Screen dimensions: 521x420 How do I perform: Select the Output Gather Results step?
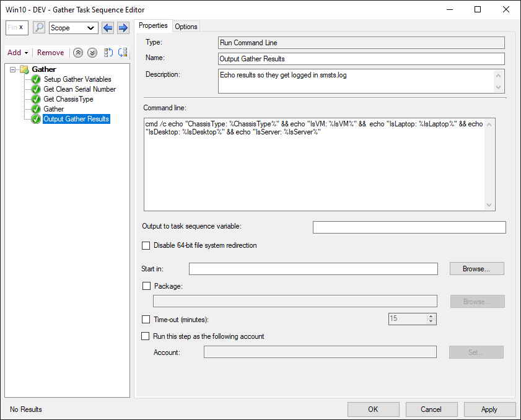(x=76, y=119)
